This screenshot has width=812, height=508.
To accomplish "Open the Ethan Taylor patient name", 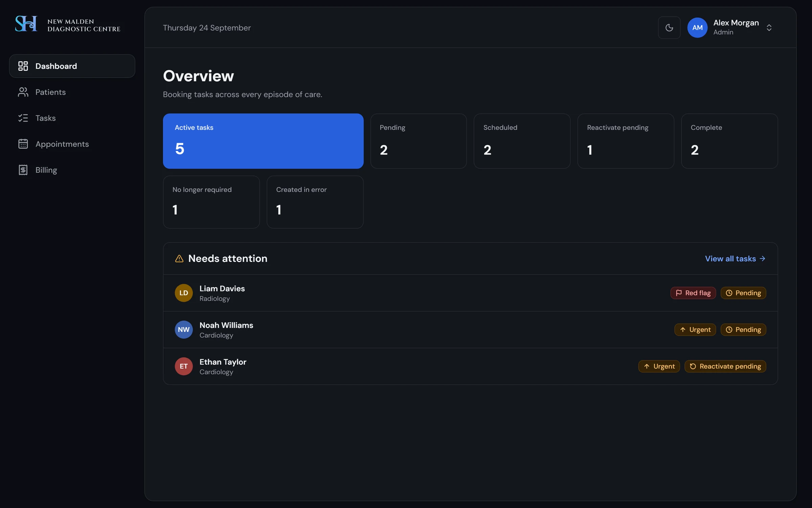I will pos(223,362).
